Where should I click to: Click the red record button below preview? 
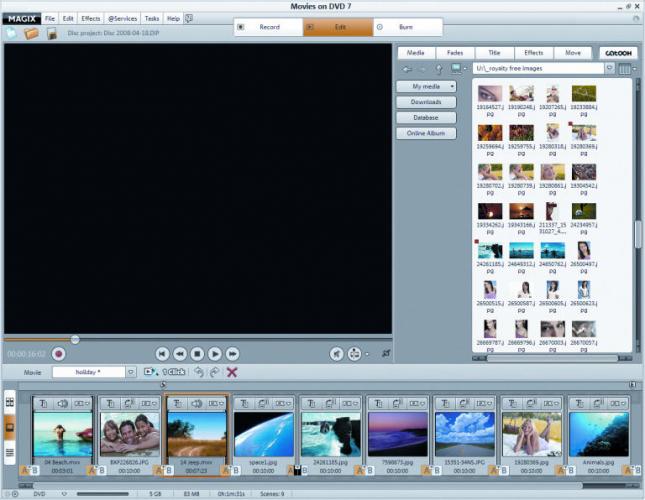click(x=59, y=354)
